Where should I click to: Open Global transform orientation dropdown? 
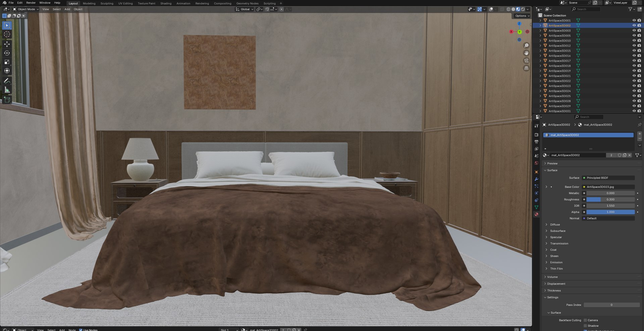(x=245, y=9)
